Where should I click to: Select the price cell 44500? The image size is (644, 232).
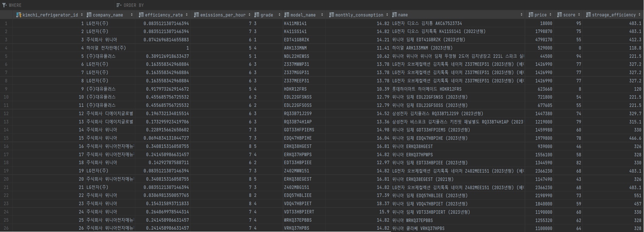click(x=539, y=56)
